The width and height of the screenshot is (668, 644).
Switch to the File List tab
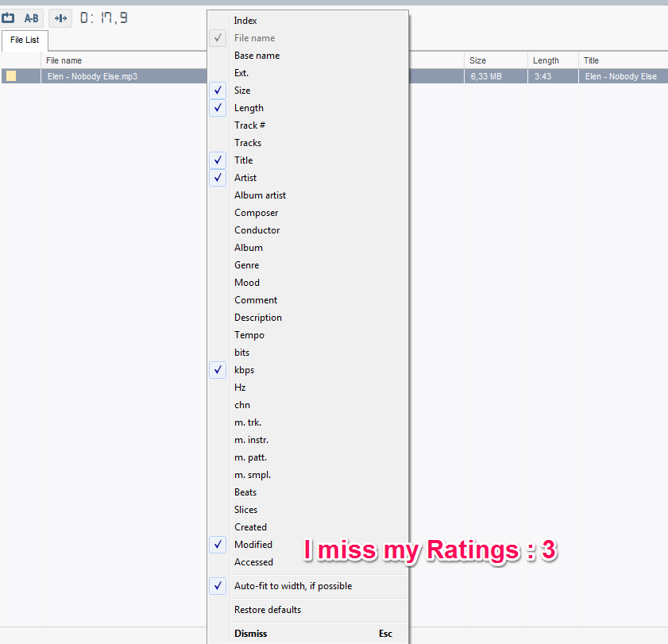point(25,40)
